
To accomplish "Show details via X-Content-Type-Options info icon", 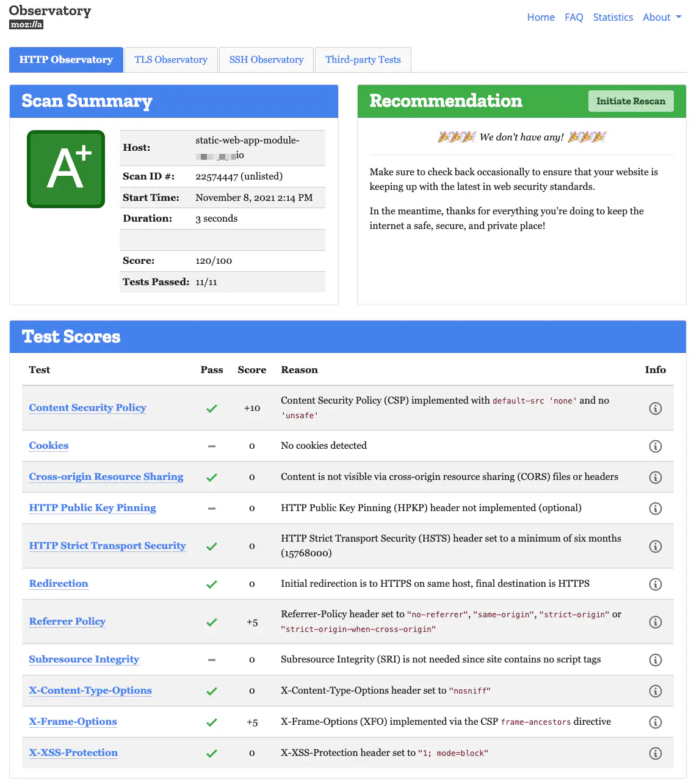I will [656, 691].
